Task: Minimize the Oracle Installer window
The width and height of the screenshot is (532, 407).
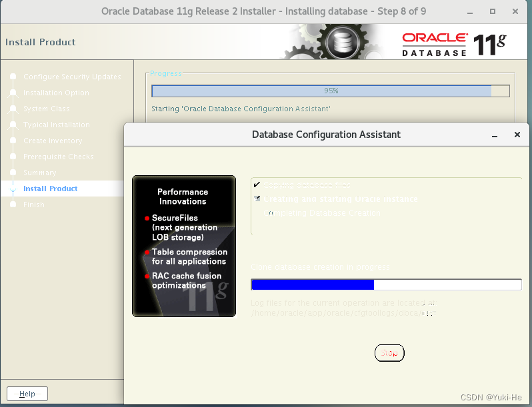Action: (x=470, y=12)
